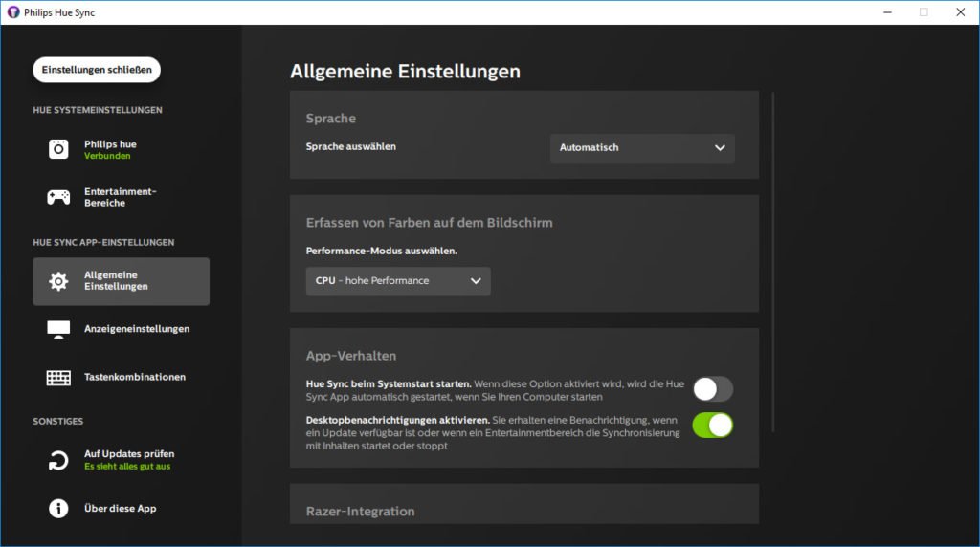Open Entertainment-Bereiche settings
The width and height of the screenshot is (980, 547).
121,197
